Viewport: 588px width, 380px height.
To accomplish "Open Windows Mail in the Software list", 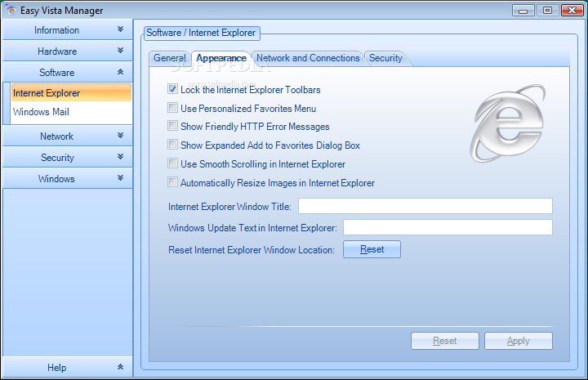I will tap(71, 112).
